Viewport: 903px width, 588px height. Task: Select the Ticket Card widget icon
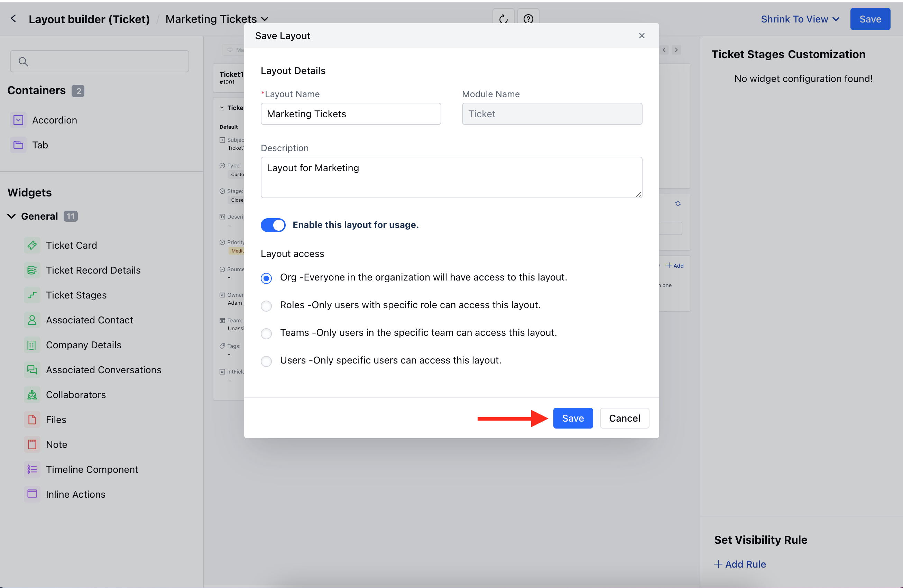click(x=32, y=245)
